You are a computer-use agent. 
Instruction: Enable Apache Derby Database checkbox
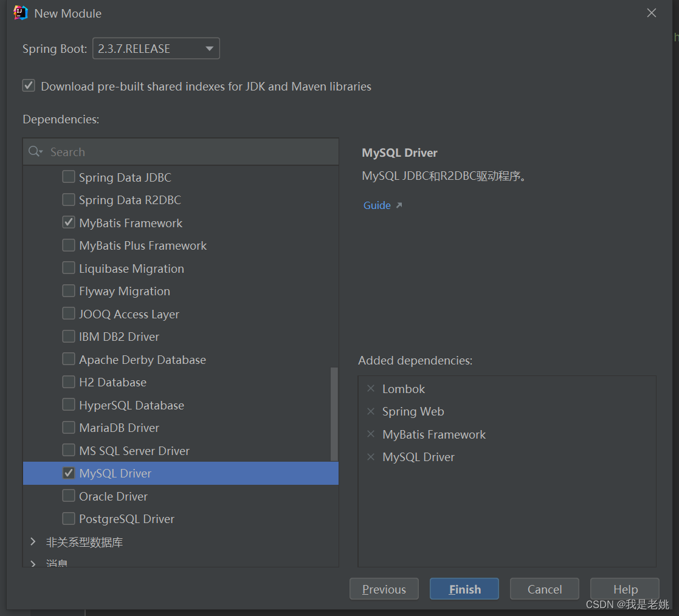point(69,359)
